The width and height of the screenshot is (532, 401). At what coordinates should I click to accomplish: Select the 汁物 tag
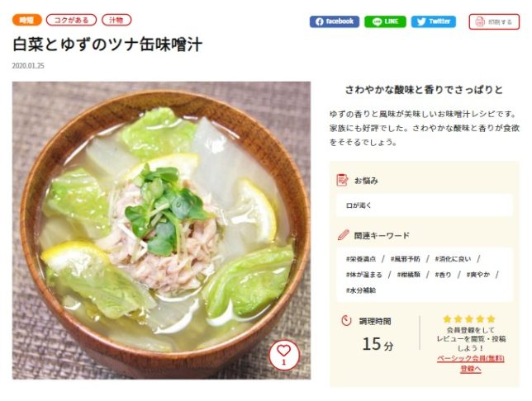[116, 20]
